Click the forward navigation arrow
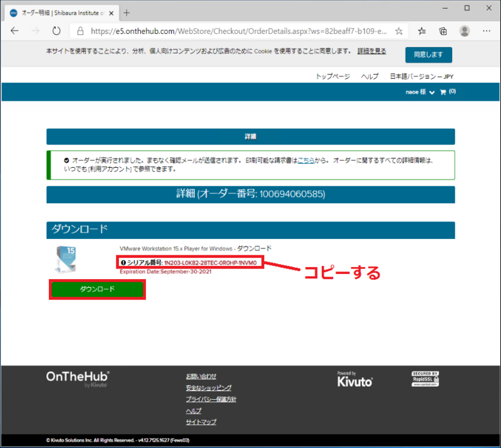The height and width of the screenshot is (448, 501). [36, 31]
